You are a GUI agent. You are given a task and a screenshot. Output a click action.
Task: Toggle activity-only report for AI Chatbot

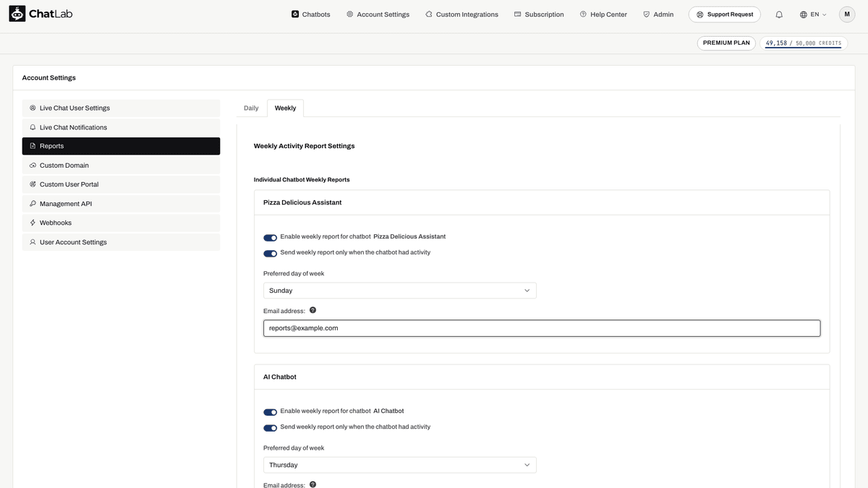point(271,428)
